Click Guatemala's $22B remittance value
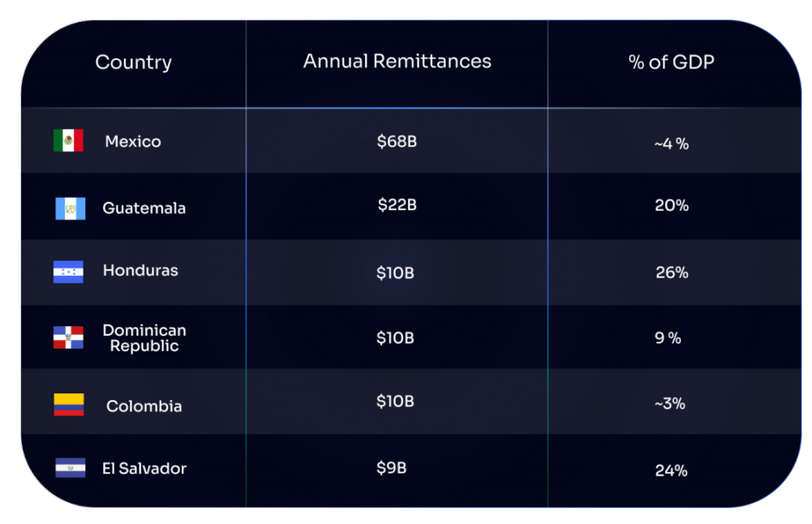Image resolution: width=812 pixels, height=524 pixels. pyautogui.click(x=397, y=205)
